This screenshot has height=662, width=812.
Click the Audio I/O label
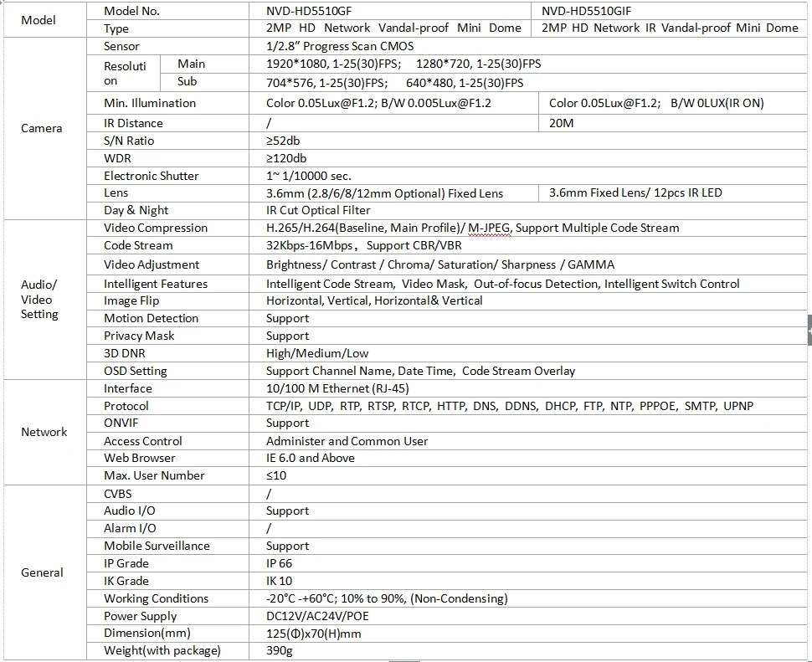(130, 511)
